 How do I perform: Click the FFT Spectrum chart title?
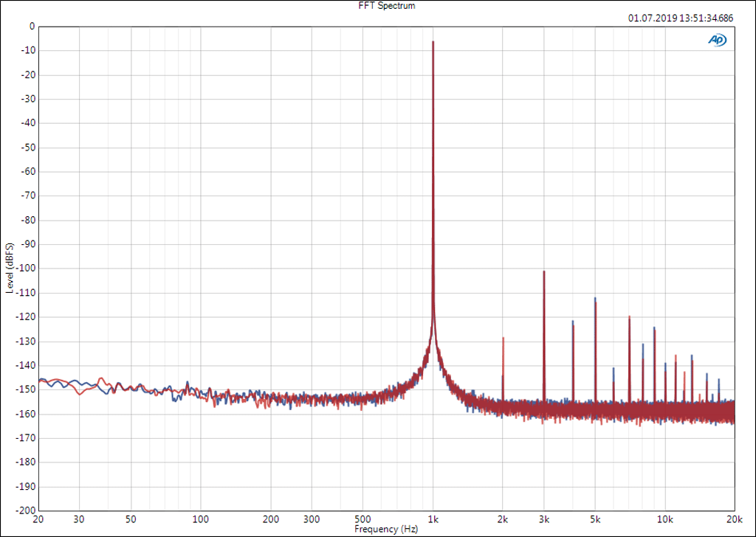[x=385, y=6]
